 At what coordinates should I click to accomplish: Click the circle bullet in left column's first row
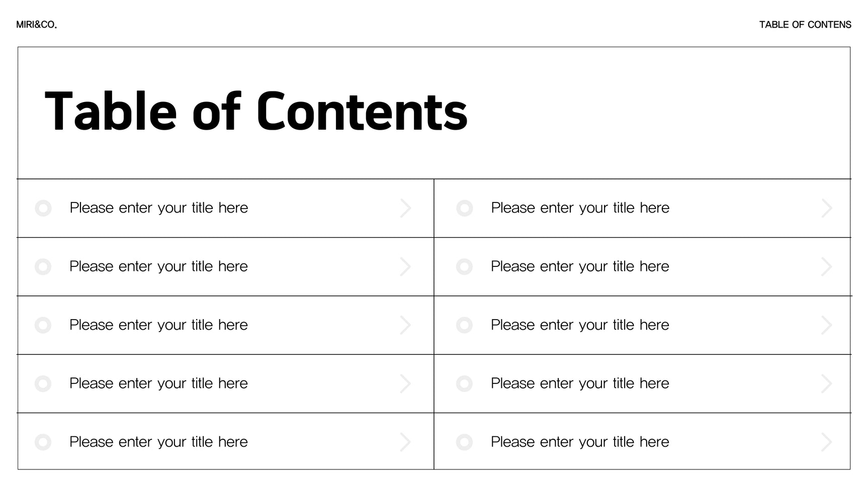43,208
